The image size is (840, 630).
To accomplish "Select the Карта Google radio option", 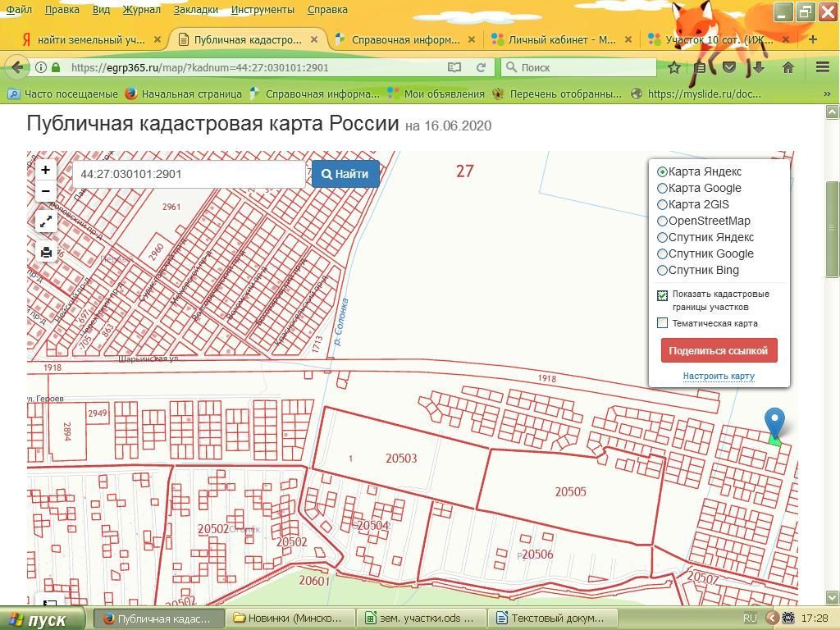I will [662, 188].
